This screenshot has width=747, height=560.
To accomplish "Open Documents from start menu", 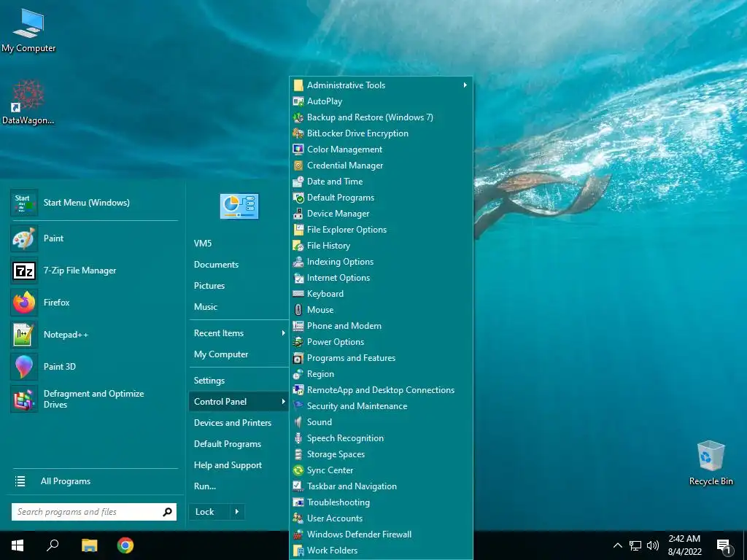I will [x=239, y=265].
